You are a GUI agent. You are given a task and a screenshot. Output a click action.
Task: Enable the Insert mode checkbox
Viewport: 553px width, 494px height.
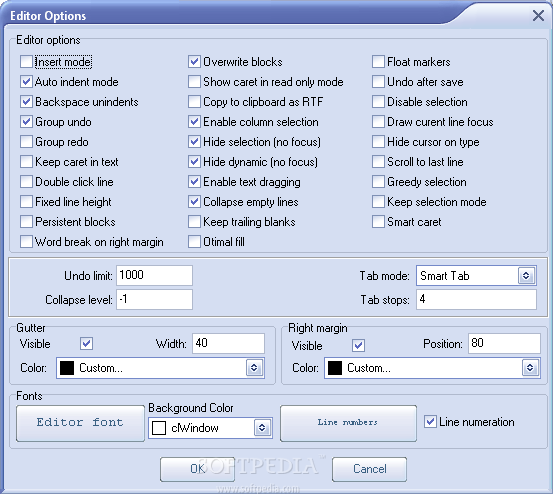pos(26,62)
